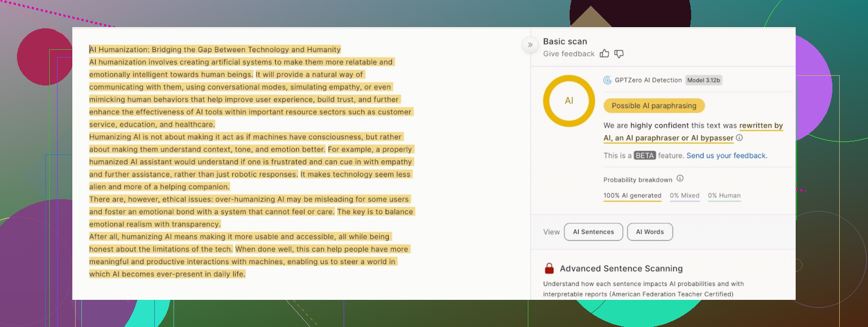Click the GPTZero swirl logo icon
This screenshot has height=327, width=868.
point(607,80)
